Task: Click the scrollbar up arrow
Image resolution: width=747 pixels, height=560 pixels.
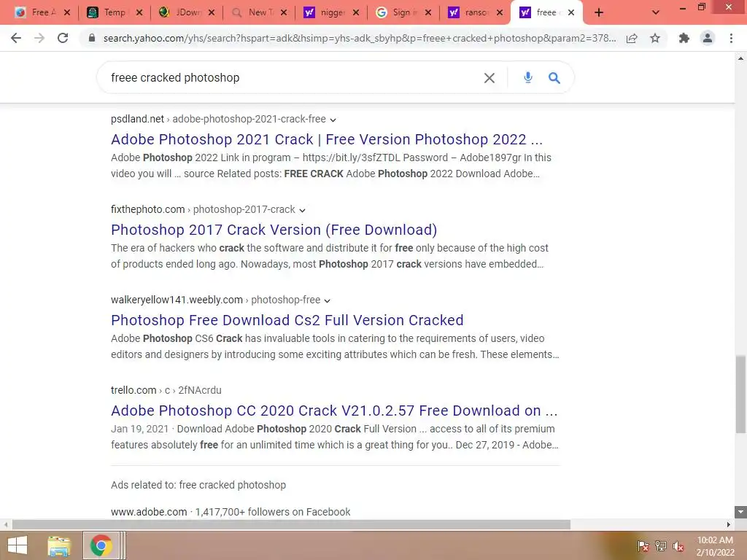Action: (740, 58)
